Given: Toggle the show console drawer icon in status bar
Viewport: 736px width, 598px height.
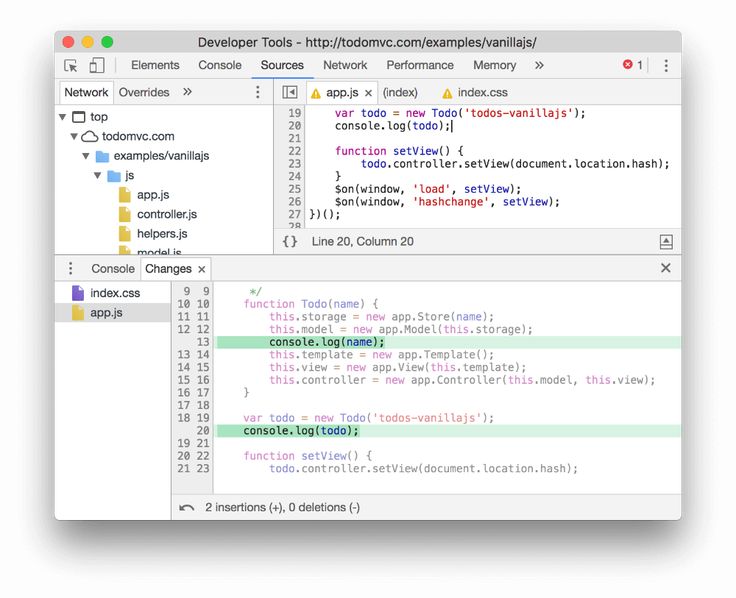Looking at the screenshot, I should point(666,242).
